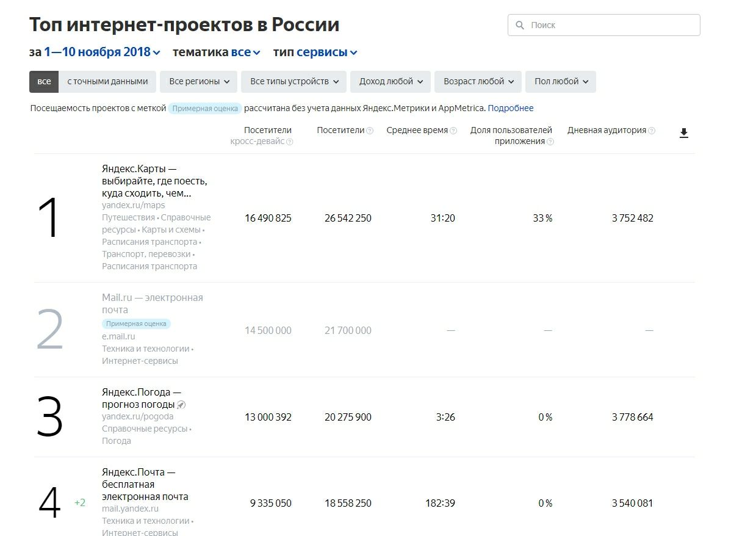Image resolution: width=756 pixels, height=536 pixels.
Task: Click the e.mail.ru URL
Action: coord(118,336)
